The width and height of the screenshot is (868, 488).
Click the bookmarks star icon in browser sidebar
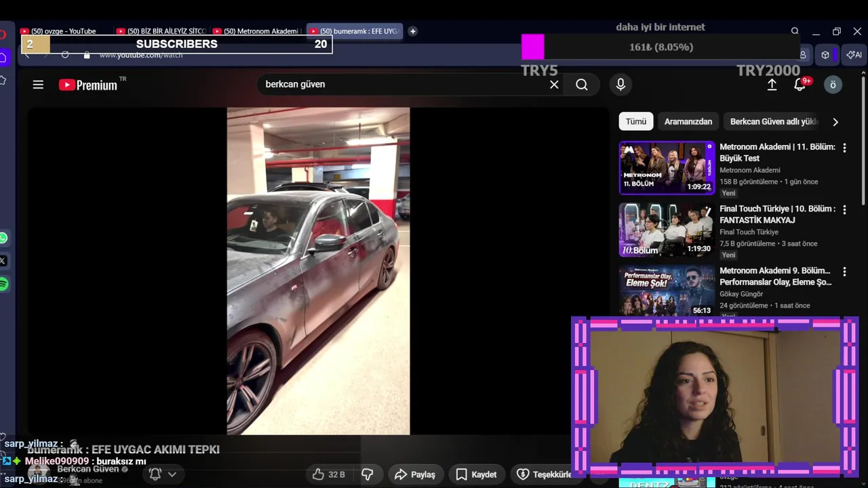[3, 80]
